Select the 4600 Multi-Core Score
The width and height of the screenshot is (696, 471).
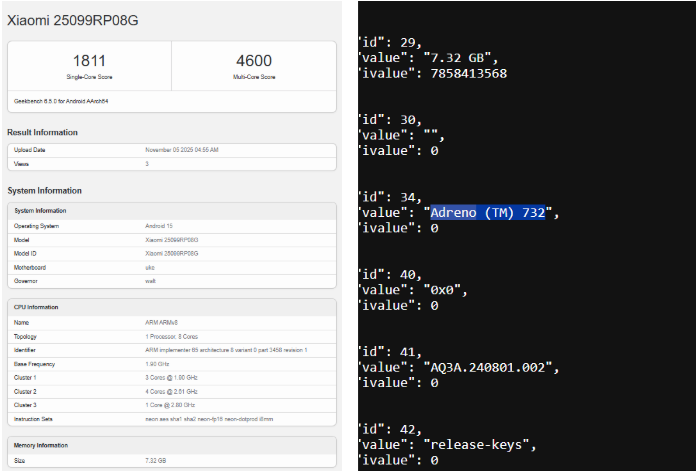click(x=254, y=61)
